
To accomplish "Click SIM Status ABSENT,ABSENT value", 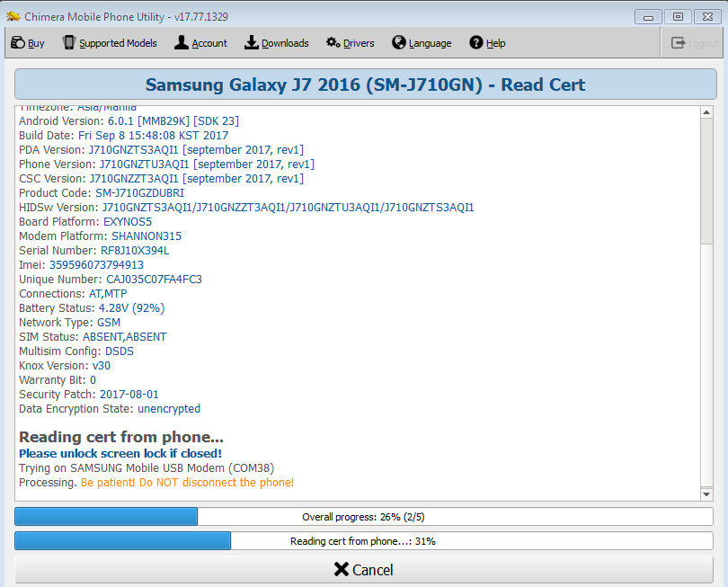I will [124, 337].
